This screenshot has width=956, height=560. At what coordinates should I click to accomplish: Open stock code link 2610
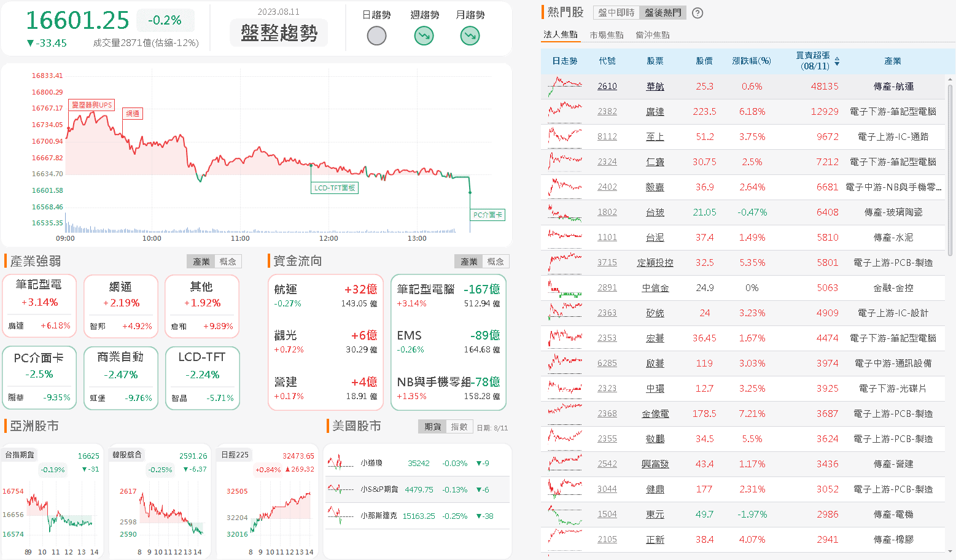pyautogui.click(x=607, y=86)
